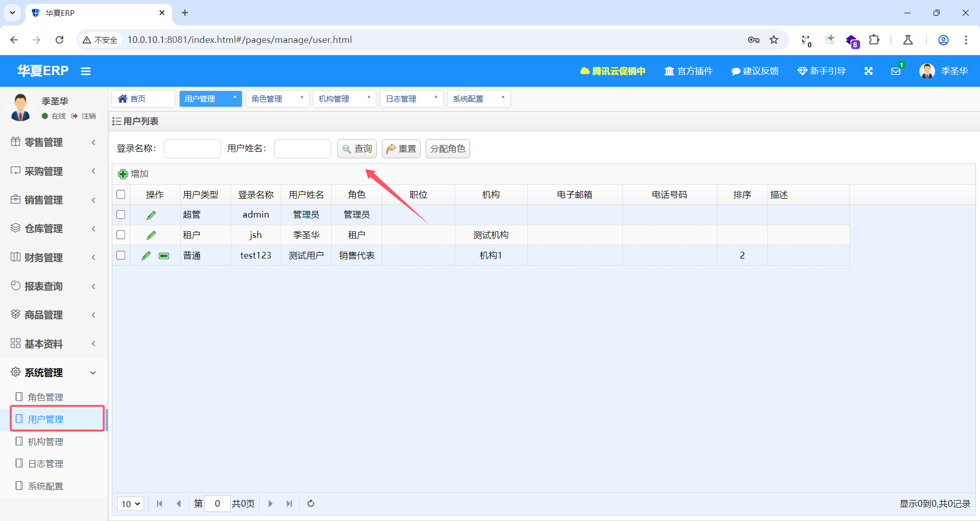Open the 腾讯云促销中 link
Image resolution: width=980 pixels, height=521 pixels.
612,71
